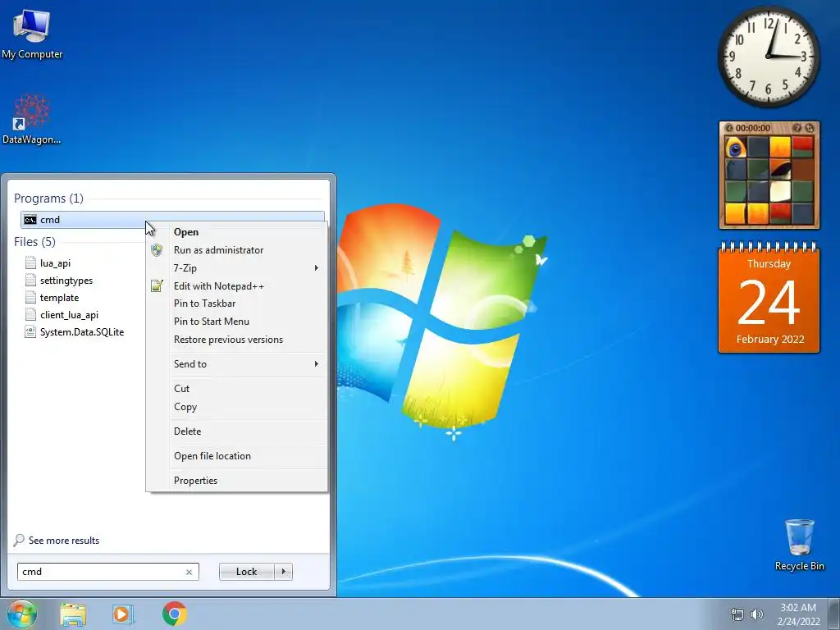Choose Open in the context menu
Image resolution: width=840 pixels, height=630 pixels.
click(237, 232)
